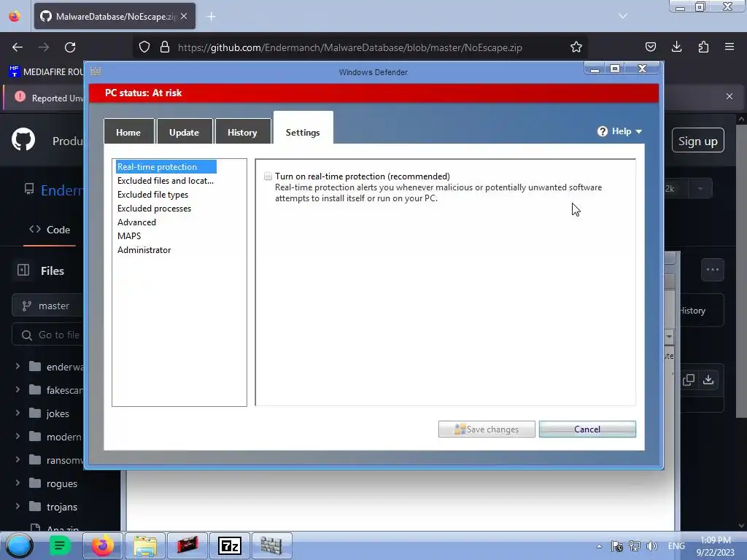Click the GitHub logo in page header
Image resolution: width=747 pixels, height=560 pixels.
click(23, 139)
